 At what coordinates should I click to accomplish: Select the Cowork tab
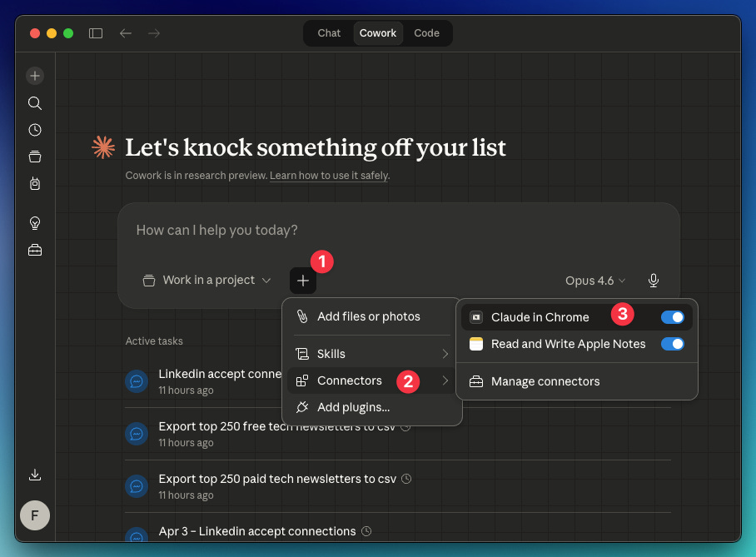coord(378,33)
